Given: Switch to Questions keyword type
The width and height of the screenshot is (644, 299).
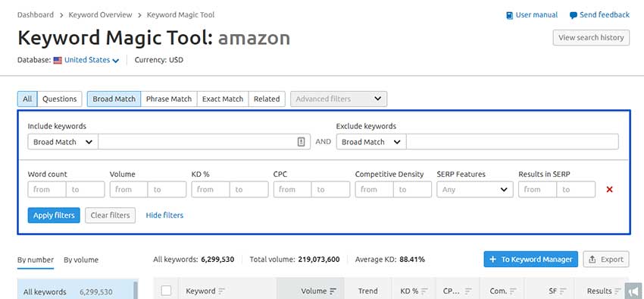Looking at the screenshot, I should click(60, 99).
